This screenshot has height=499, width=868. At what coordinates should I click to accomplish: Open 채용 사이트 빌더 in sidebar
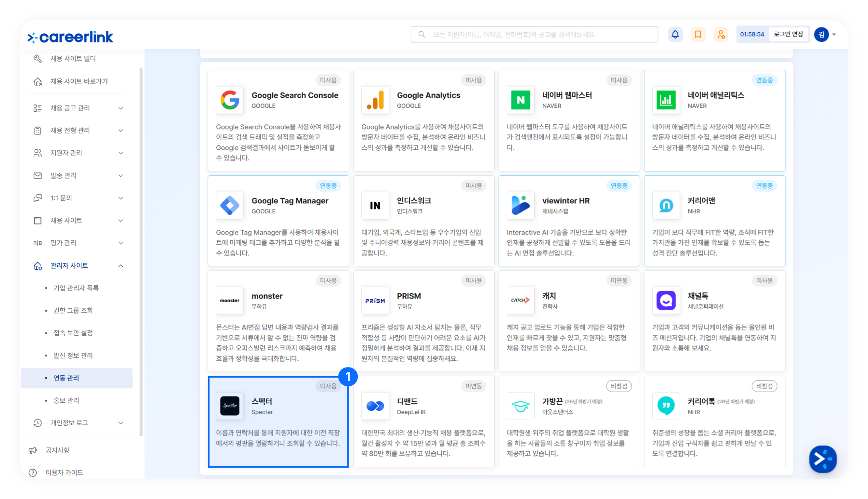tap(73, 59)
